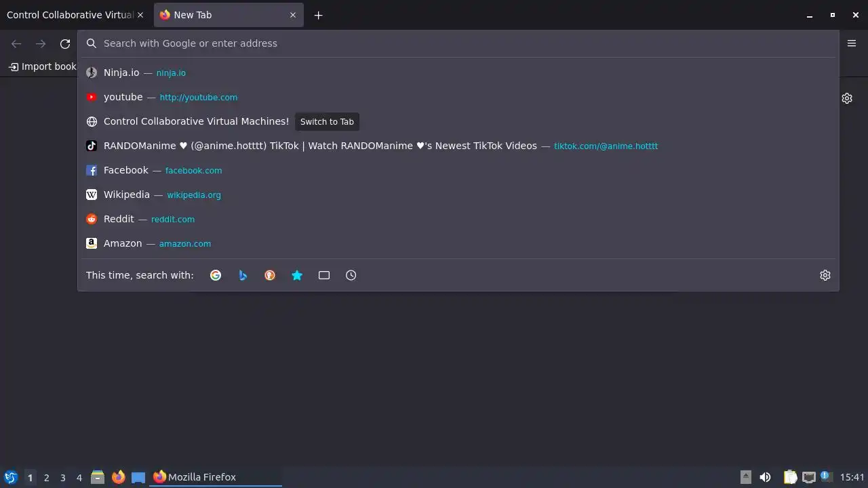Select the History clock search shortcut
This screenshot has height=488, width=868.
click(x=351, y=275)
